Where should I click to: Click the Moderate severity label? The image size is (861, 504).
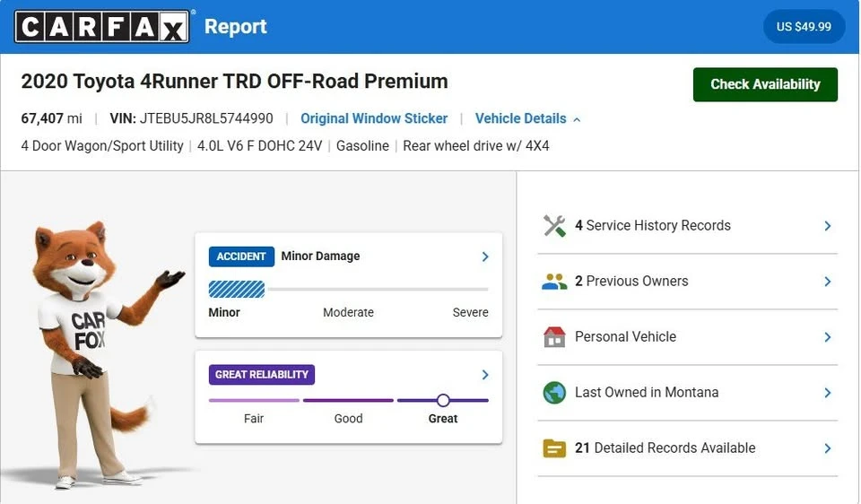[348, 312]
